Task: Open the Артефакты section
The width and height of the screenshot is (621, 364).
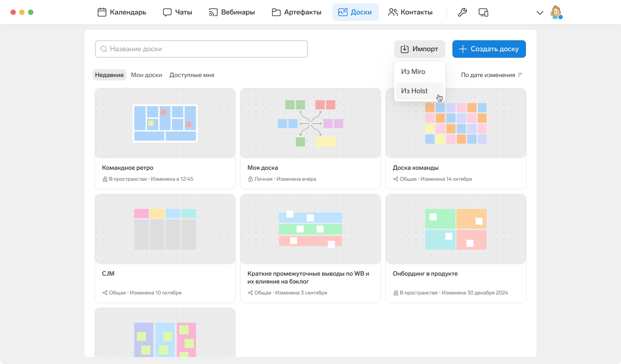Action: click(296, 12)
